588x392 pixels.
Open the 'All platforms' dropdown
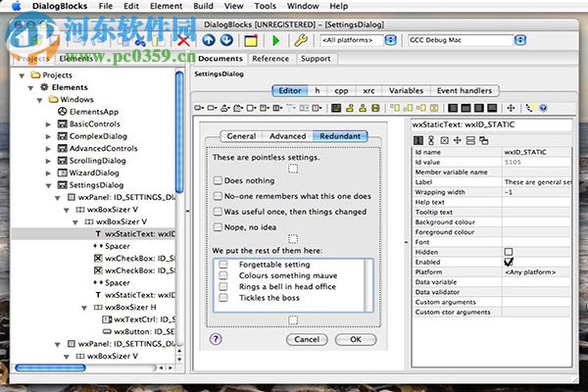click(390, 40)
